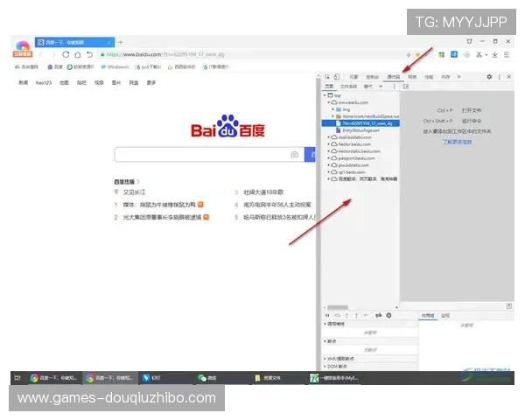Select the 监视 Watch tab in debugger
Image resolution: width=525 pixels, height=420 pixels.
(x=445, y=316)
